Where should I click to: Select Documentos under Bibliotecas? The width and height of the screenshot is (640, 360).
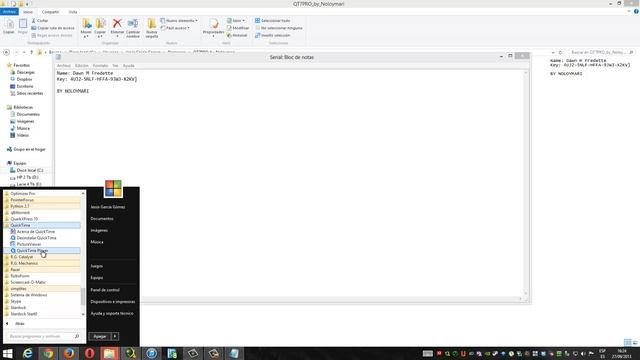[x=27, y=114]
